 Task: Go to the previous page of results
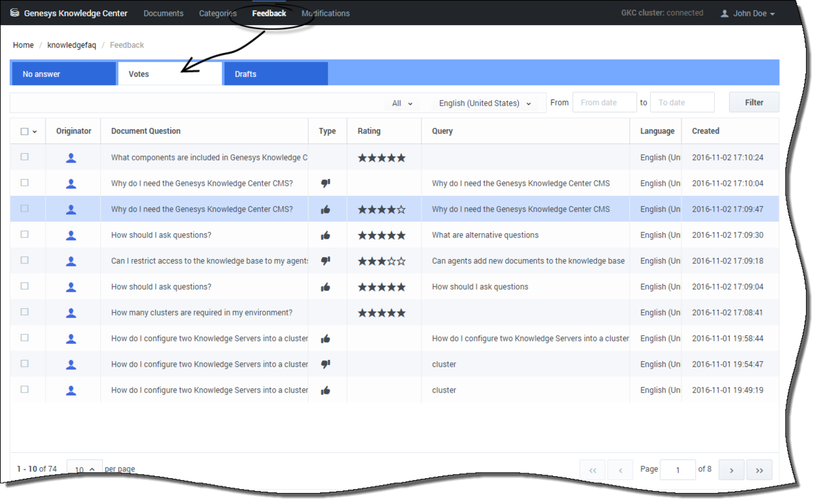point(620,470)
